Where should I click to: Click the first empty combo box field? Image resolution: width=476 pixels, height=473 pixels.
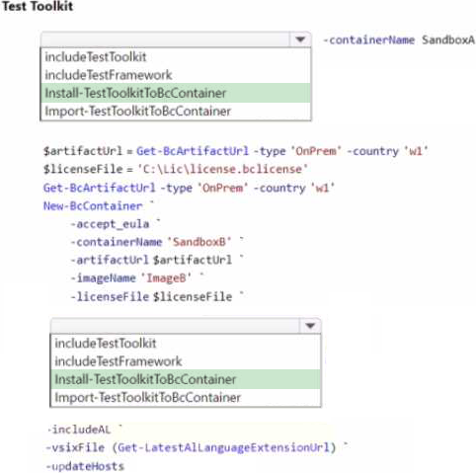click(x=166, y=39)
